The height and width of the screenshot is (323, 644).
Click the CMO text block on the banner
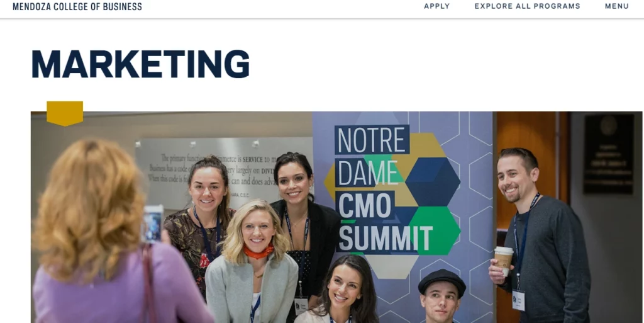pos(365,205)
